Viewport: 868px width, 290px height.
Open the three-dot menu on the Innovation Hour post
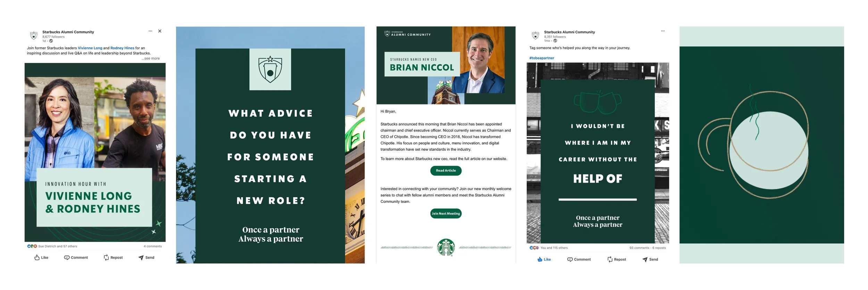(150, 31)
